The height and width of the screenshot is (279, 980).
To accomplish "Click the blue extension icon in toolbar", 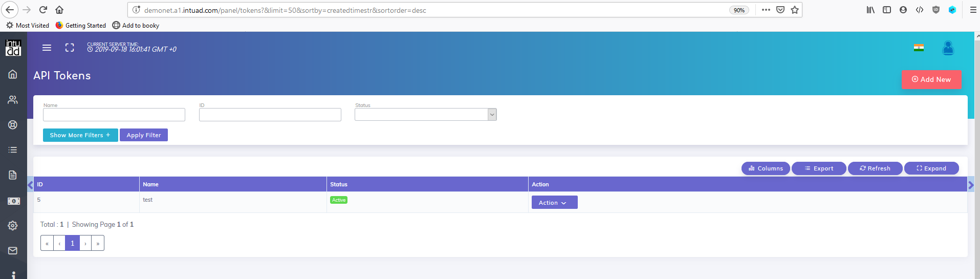I will tap(952, 10).
